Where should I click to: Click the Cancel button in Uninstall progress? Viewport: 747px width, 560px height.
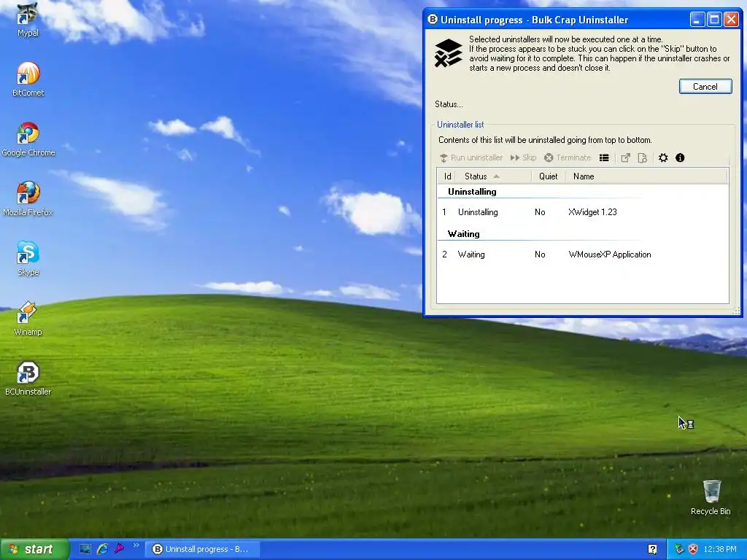point(705,87)
